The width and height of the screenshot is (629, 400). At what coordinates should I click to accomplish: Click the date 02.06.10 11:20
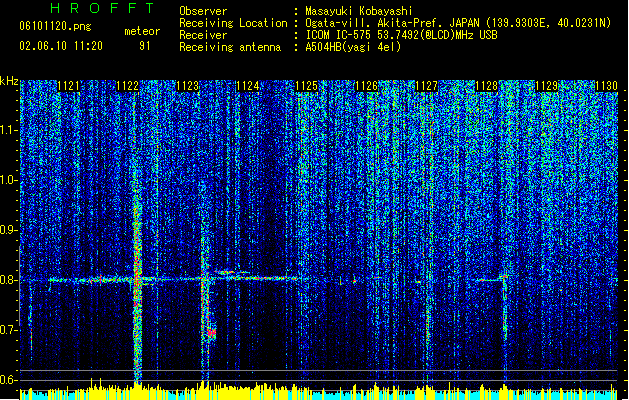coord(61,46)
